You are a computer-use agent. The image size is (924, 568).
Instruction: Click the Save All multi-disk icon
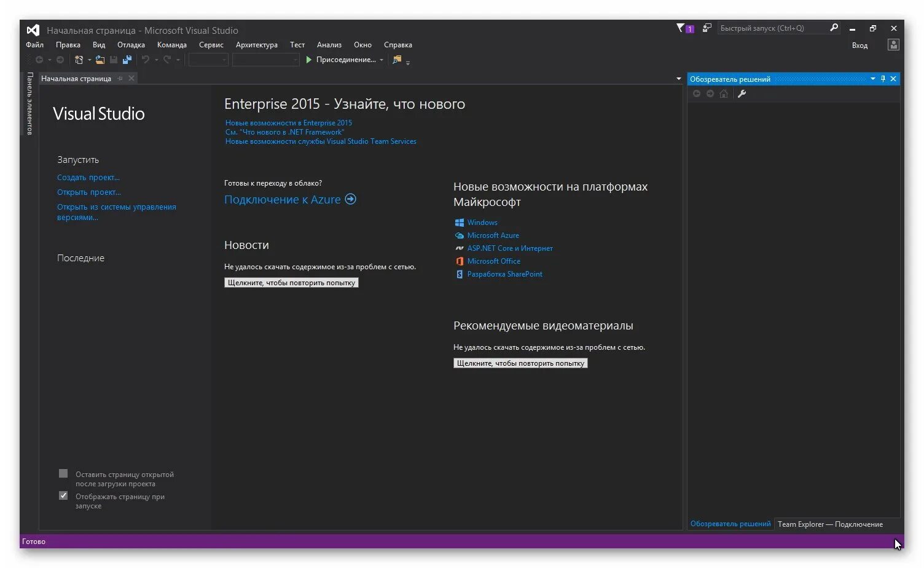127,60
